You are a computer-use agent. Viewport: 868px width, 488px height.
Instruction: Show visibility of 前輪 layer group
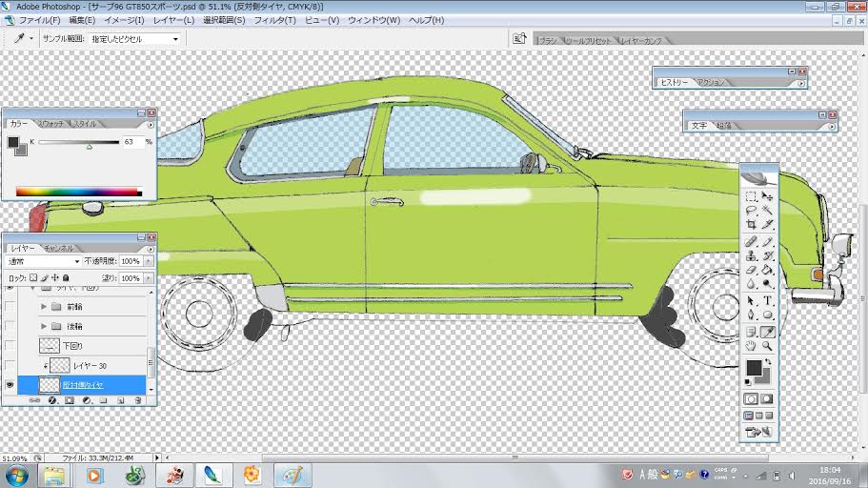(10, 306)
